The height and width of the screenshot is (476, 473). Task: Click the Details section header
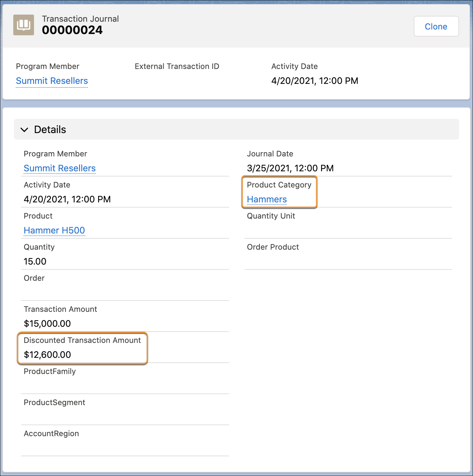click(50, 129)
